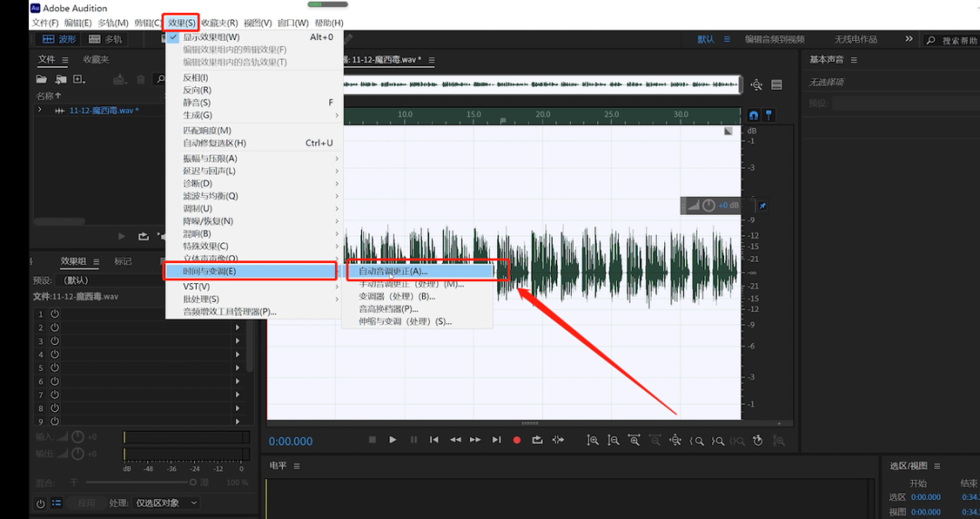Adjust the +0 dB volume knob HUD
Screen dimensions: 980x519
(x=708, y=205)
